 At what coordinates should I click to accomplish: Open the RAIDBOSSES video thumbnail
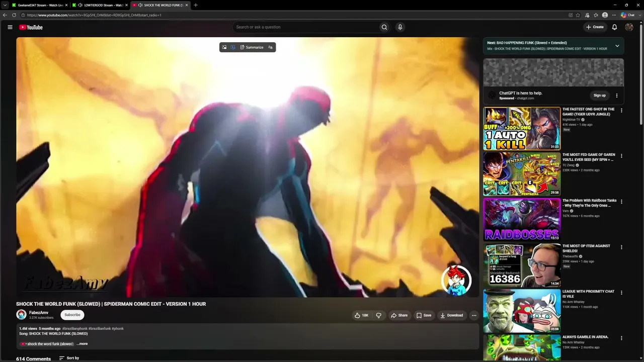[x=522, y=219]
